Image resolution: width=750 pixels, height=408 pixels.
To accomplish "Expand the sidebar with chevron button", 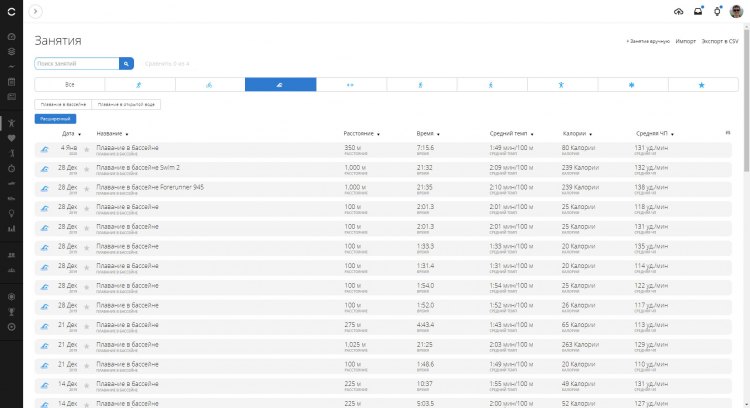I will (35, 11).
